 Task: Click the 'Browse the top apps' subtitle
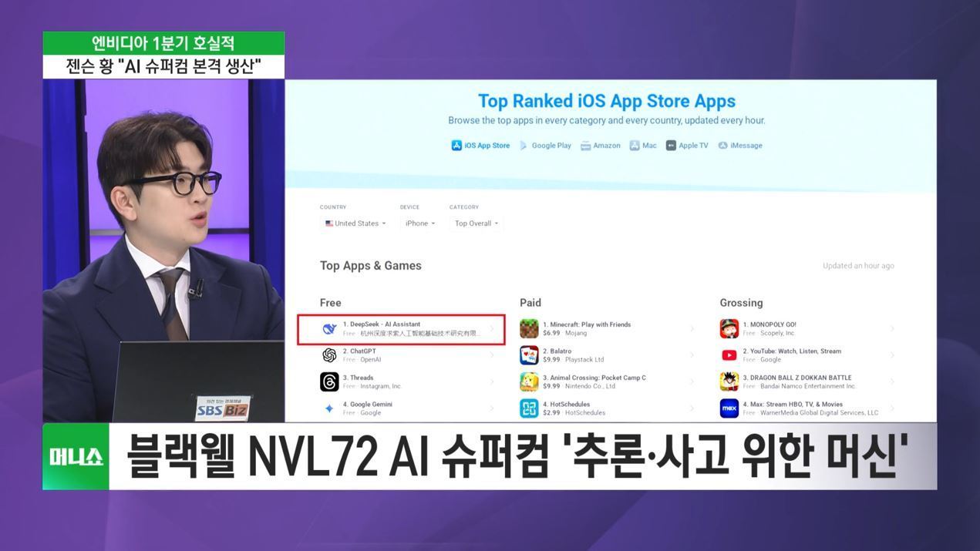[607, 121]
